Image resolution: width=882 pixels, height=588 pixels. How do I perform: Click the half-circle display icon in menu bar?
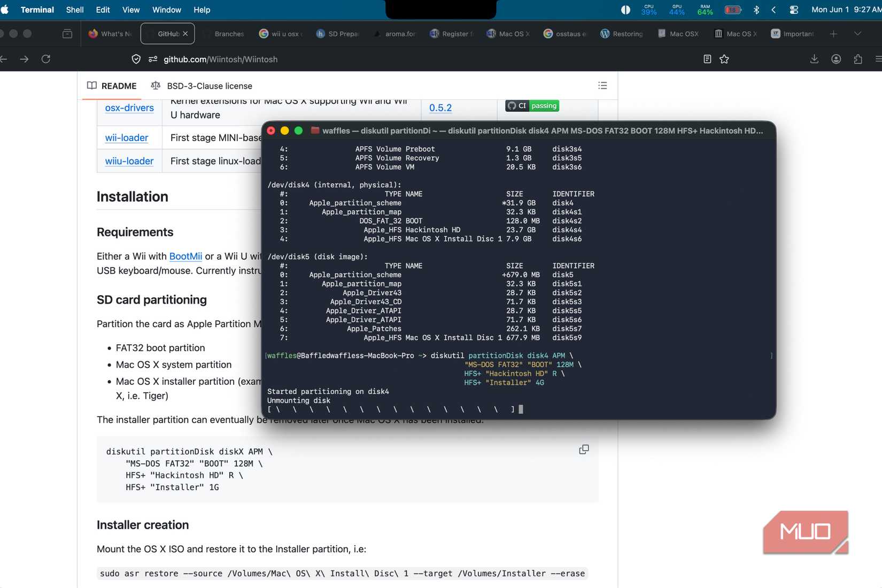click(x=625, y=10)
